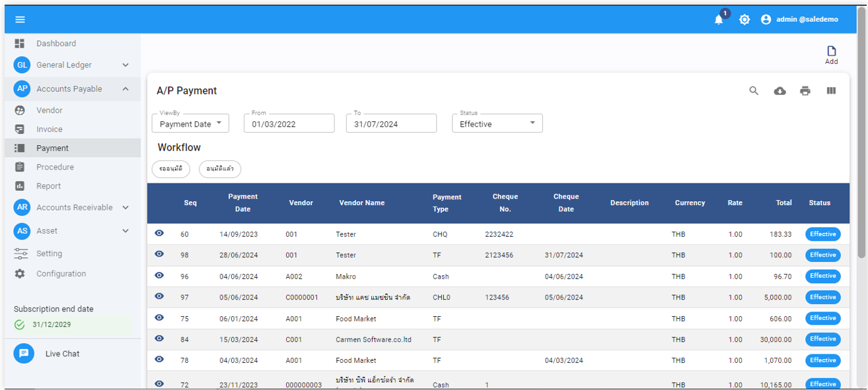
Task: Open settings gear in top bar
Action: point(744,20)
